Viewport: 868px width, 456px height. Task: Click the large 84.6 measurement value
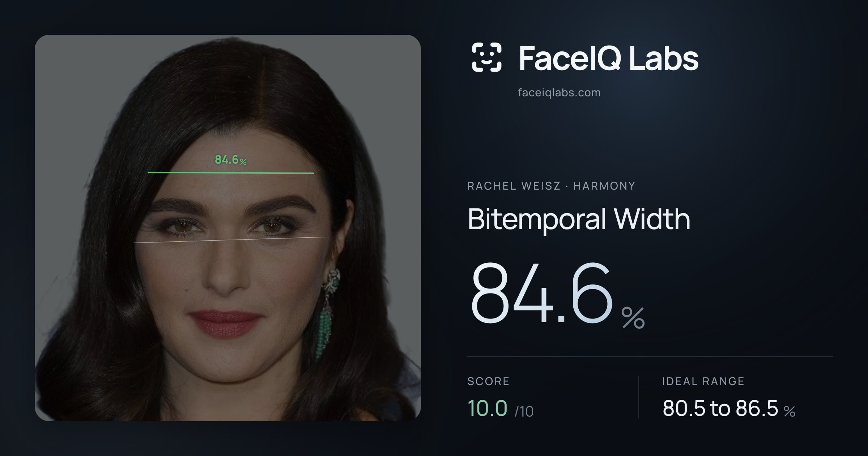pyautogui.click(x=541, y=293)
